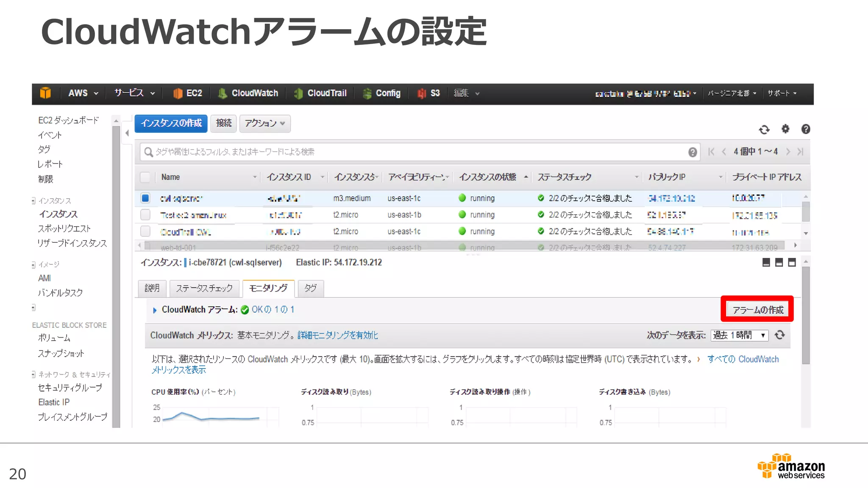Go to the previous page of instances
Screen dimensions: 868x488
724,152
